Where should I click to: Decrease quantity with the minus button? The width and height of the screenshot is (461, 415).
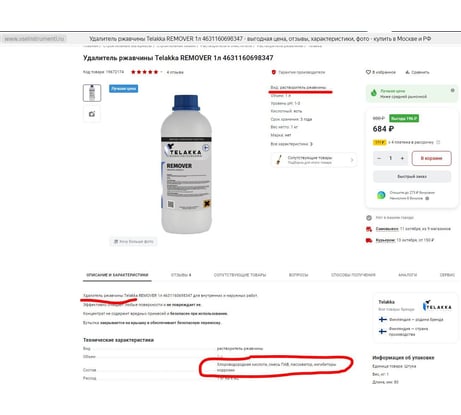[379, 158]
